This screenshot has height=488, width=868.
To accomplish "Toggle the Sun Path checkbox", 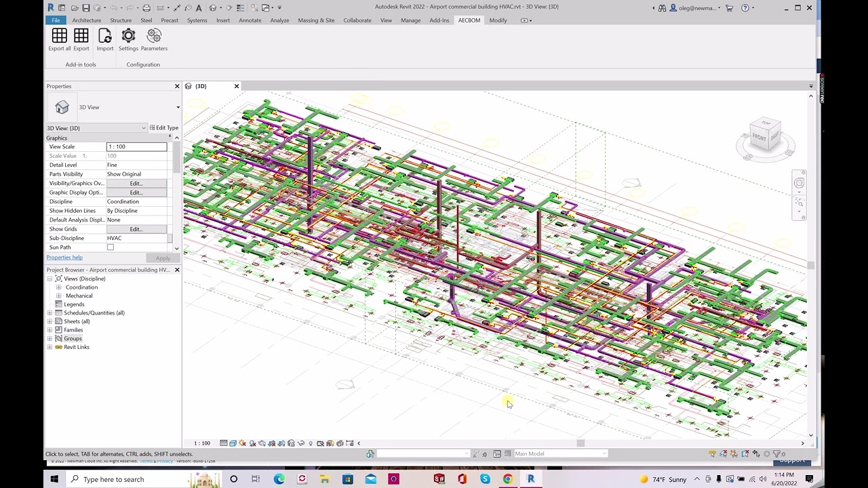I will [x=111, y=247].
